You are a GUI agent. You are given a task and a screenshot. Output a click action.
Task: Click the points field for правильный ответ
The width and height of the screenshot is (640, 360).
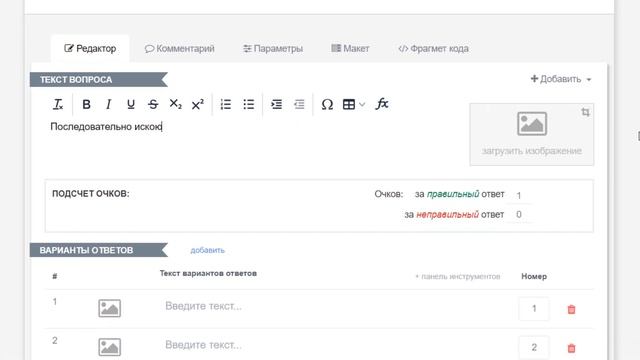519,195
